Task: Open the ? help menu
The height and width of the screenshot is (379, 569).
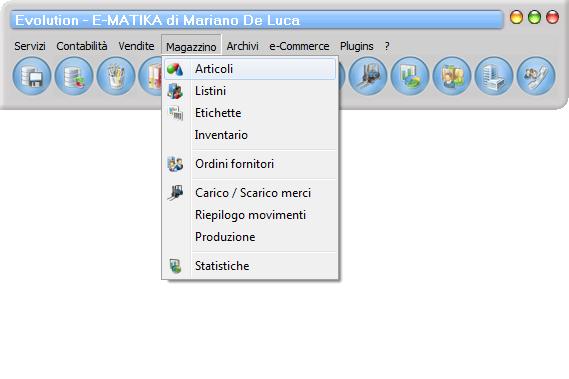Action: click(387, 46)
